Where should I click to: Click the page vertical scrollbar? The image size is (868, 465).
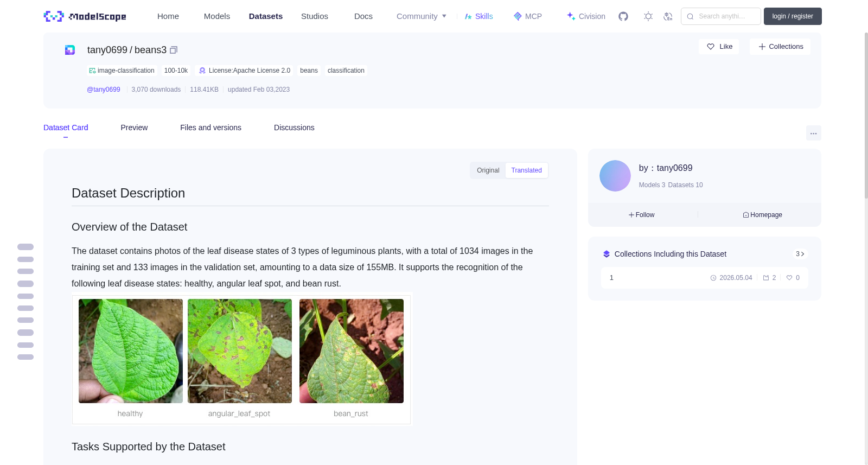[866, 115]
